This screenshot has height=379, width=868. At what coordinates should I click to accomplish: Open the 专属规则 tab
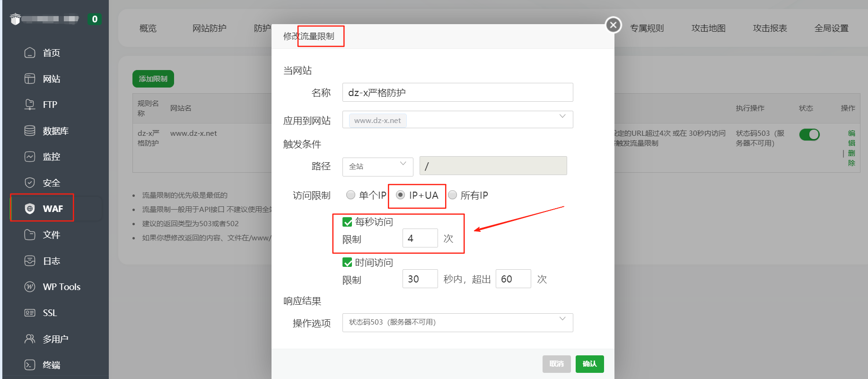[647, 28]
